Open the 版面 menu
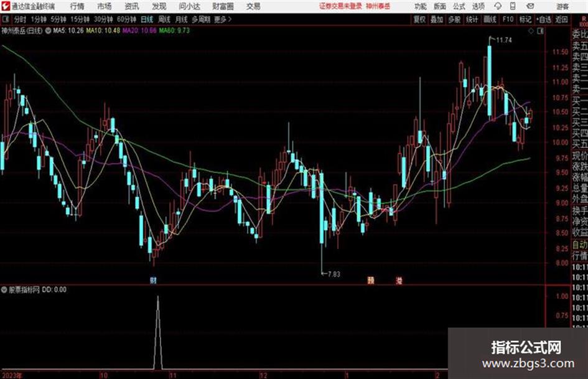 pyautogui.click(x=439, y=6)
